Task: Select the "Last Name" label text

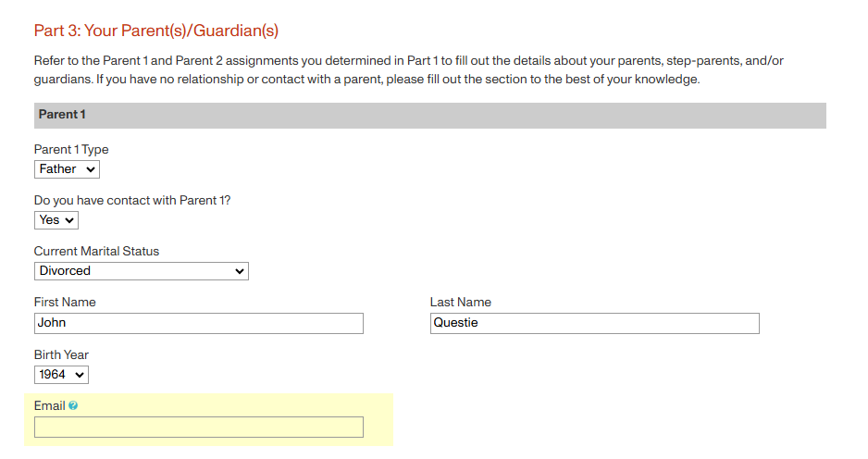Action: click(460, 302)
